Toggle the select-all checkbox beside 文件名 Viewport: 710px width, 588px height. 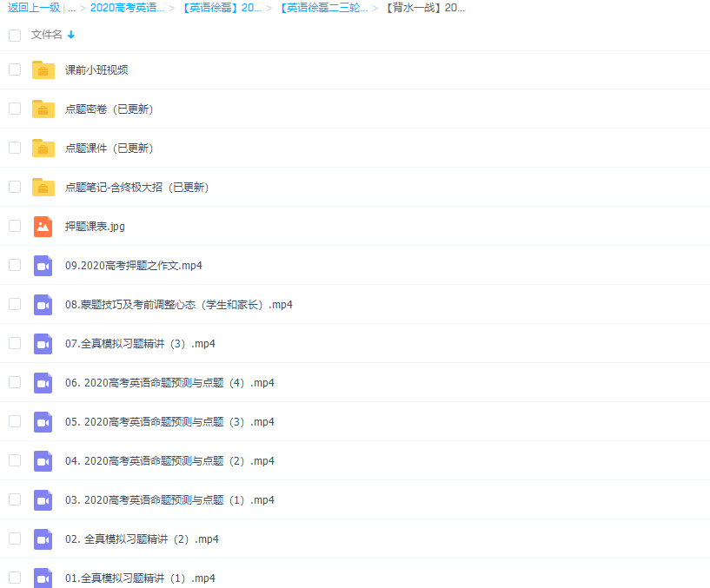point(15,35)
